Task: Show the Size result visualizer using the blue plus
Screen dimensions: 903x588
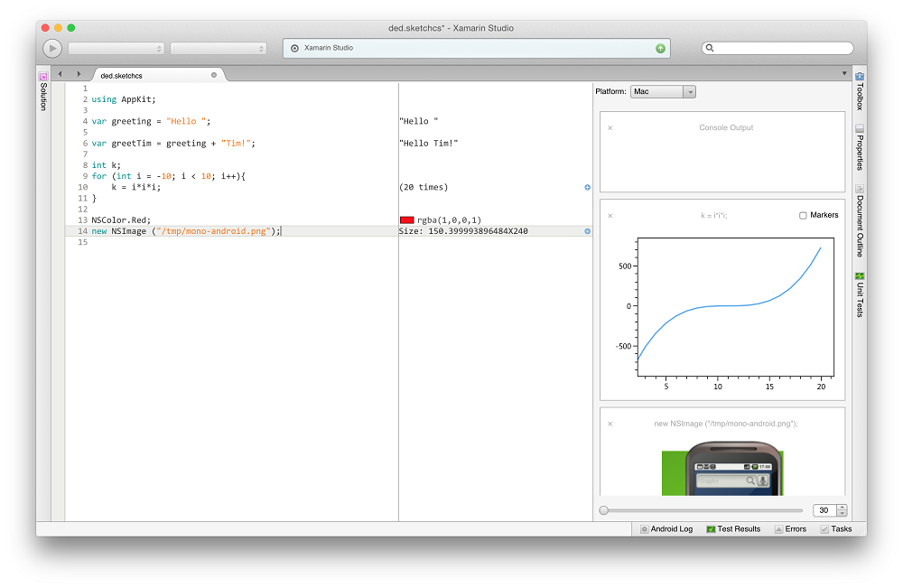Action: pyautogui.click(x=588, y=231)
